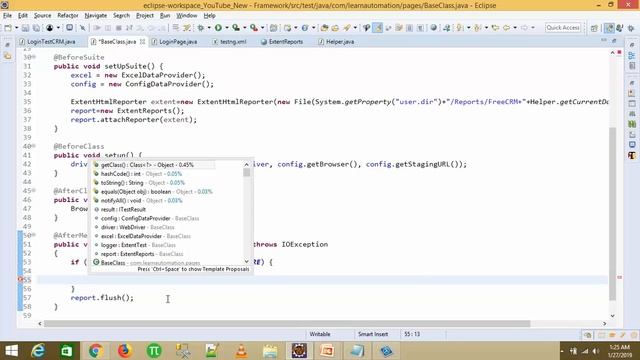Select logger : ExtentTest proposal
Viewport: 640px width, 360px height.
tap(167, 245)
